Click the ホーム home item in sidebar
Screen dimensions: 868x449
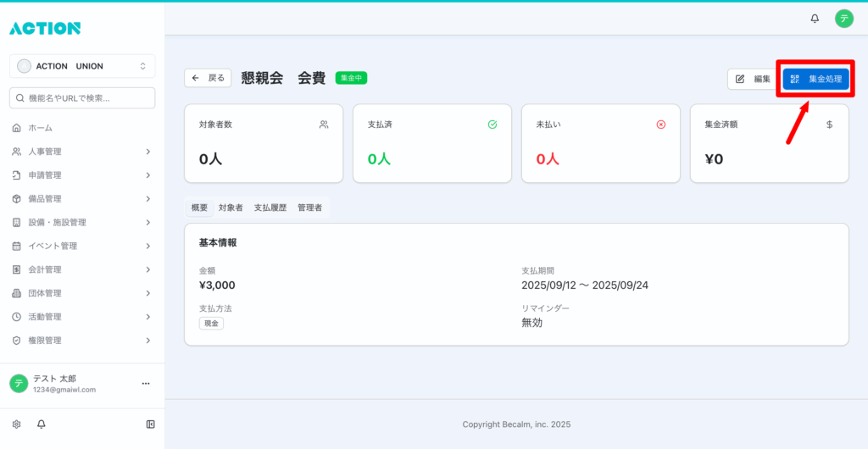[40, 128]
